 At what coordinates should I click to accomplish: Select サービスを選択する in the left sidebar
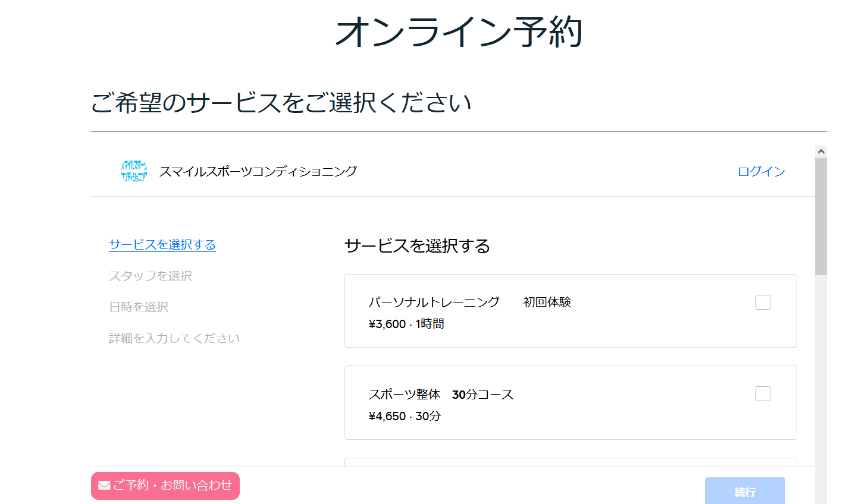162,244
